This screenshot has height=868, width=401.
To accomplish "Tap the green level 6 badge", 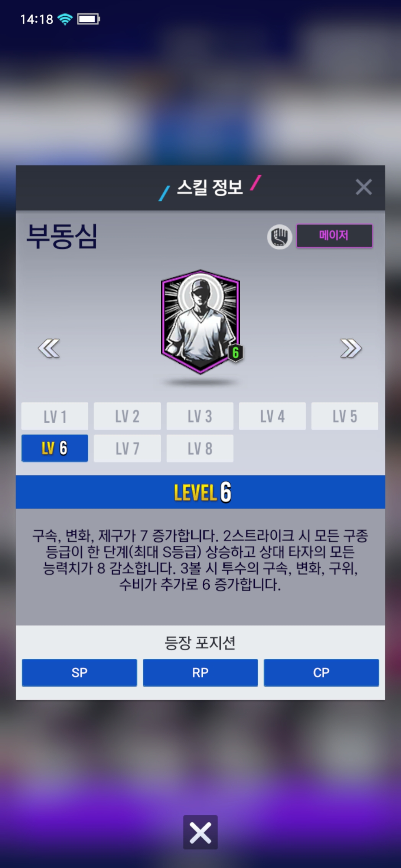I will [235, 353].
